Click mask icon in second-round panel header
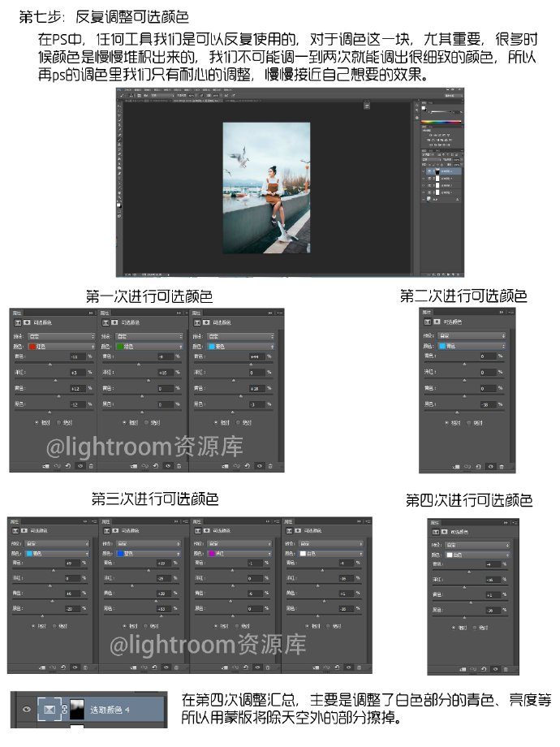The height and width of the screenshot is (747, 560). [437, 322]
